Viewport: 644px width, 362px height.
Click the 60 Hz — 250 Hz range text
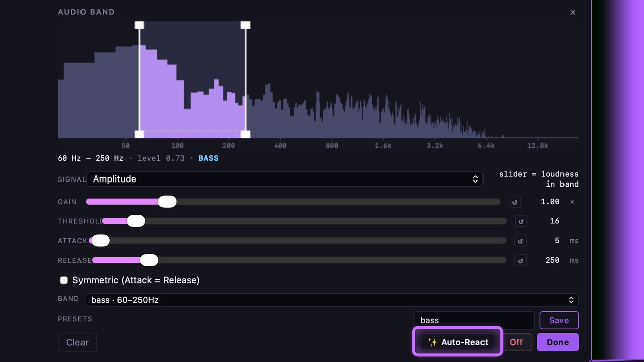coord(91,158)
